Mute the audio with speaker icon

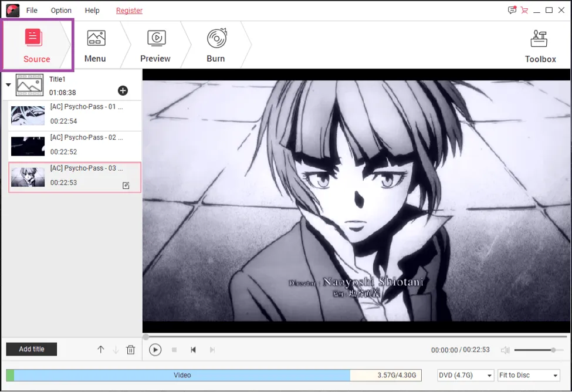tap(505, 350)
